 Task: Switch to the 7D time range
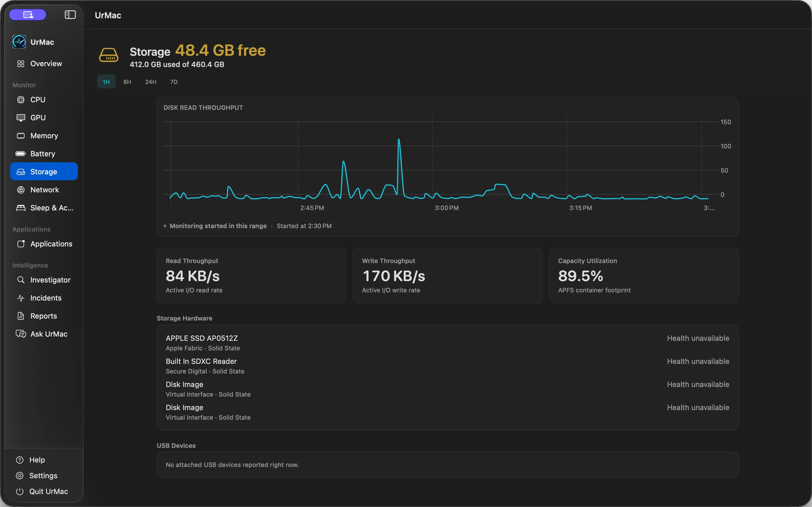point(174,82)
